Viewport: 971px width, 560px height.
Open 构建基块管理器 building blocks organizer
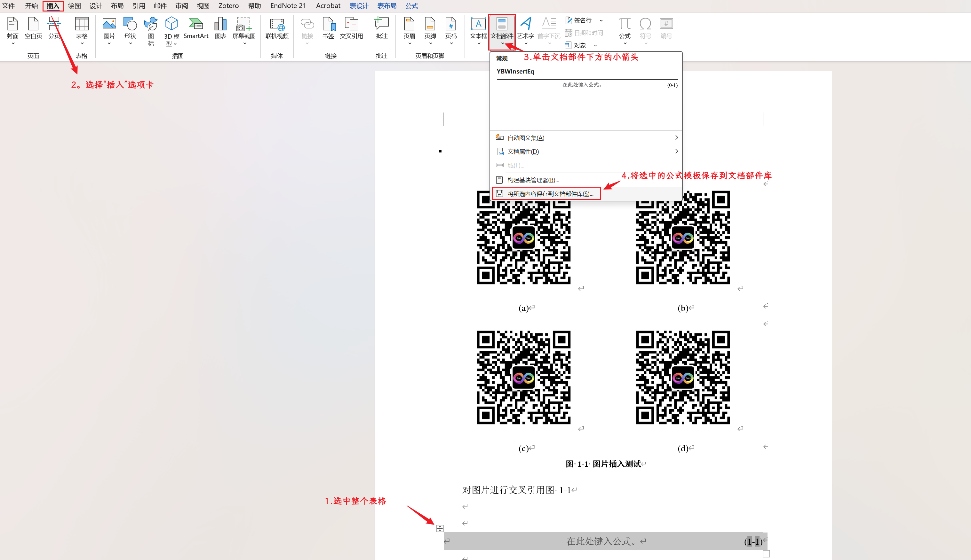[x=533, y=180]
